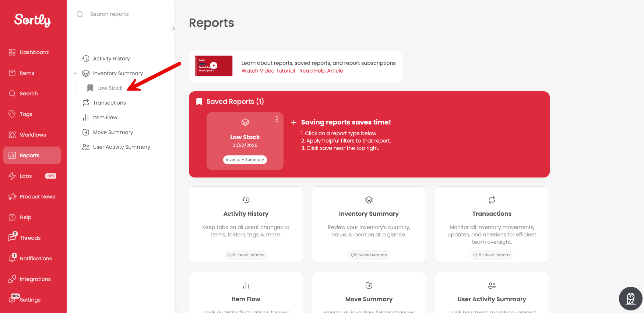Open the Notifications bell icon
The height and width of the screenshot is (313, 644).
click(13, 258)
